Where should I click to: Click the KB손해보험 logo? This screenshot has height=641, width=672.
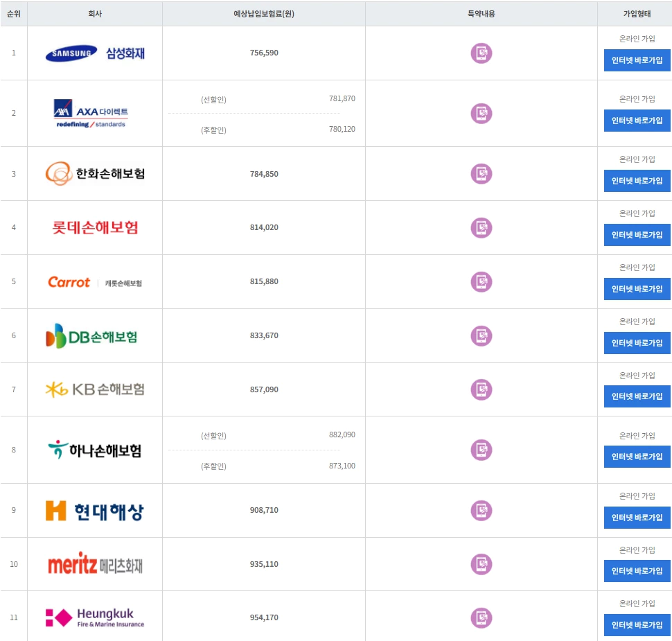[95, 389]
